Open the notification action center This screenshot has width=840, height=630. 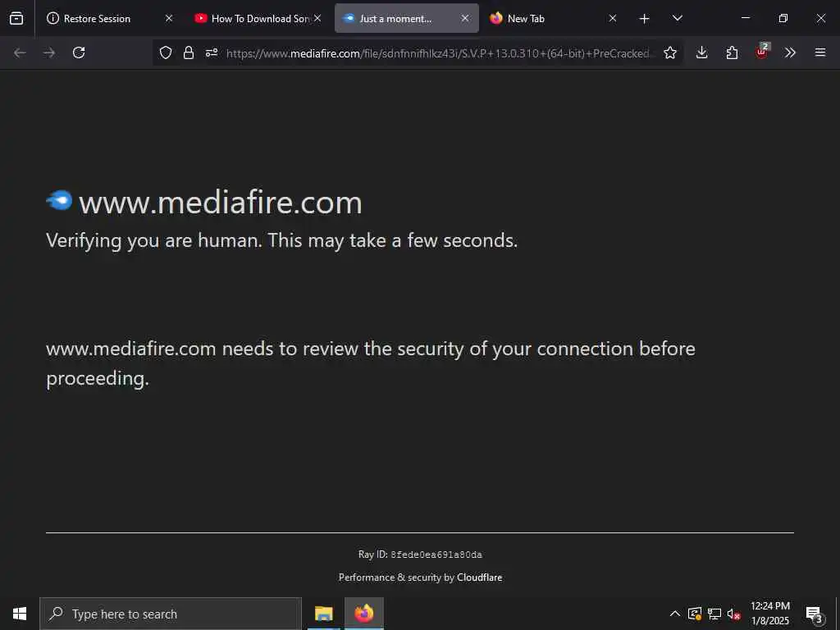815,614
